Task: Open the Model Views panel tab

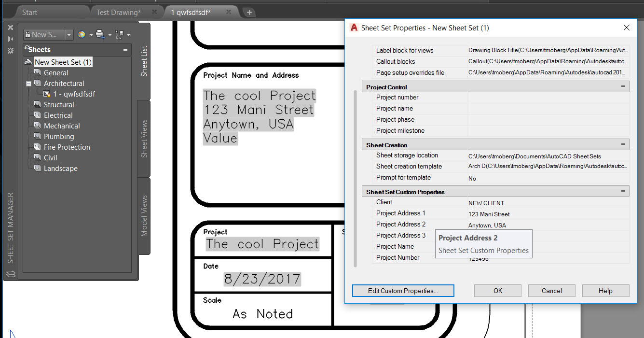Action: (144, 214)
